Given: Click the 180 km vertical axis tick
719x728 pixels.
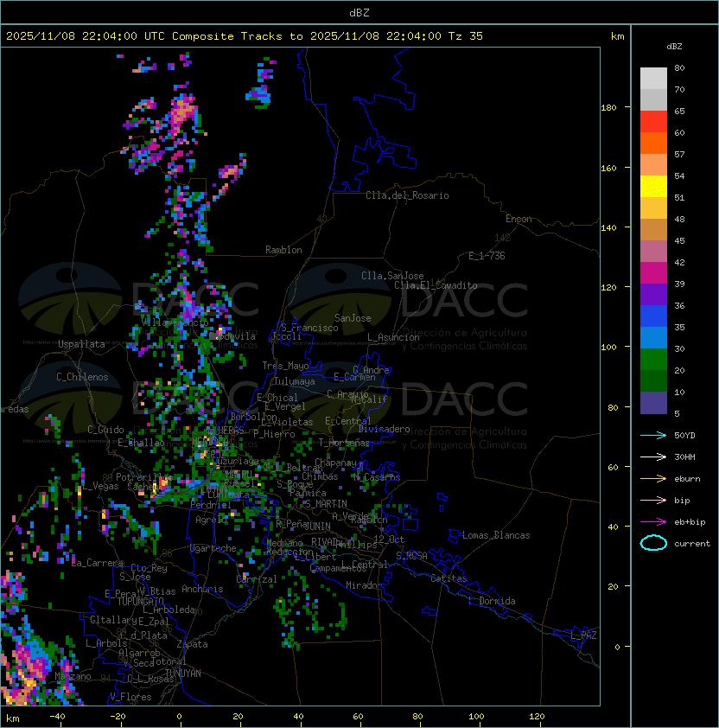Looking at the screenshot, I should point(608,108).
